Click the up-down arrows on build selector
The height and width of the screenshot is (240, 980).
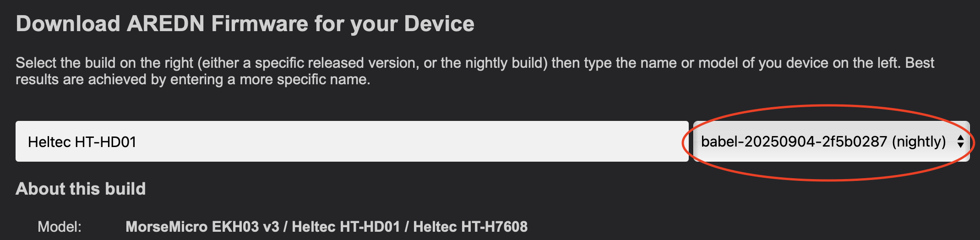960,142
